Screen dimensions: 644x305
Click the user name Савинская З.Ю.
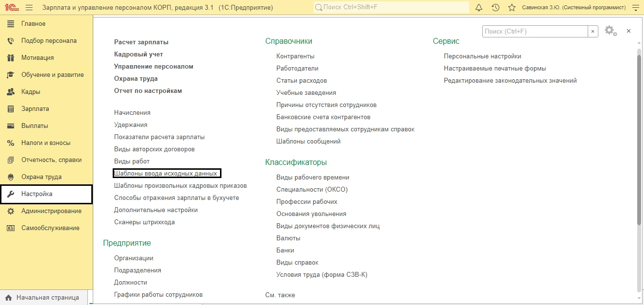point(573,8)
